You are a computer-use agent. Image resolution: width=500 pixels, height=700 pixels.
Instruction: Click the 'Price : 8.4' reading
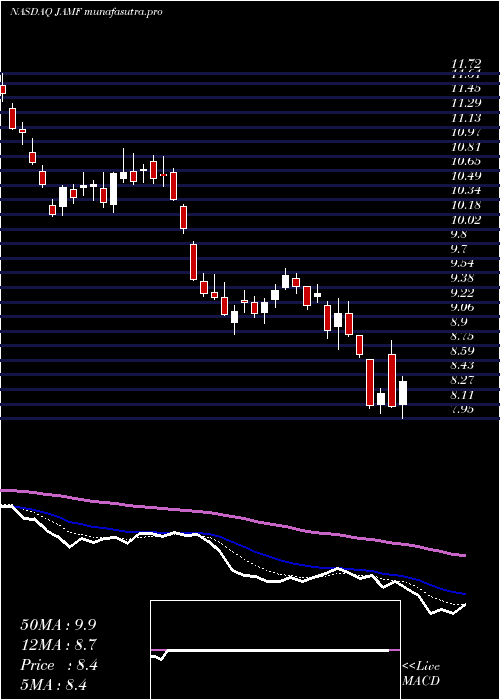coord(58,665)
